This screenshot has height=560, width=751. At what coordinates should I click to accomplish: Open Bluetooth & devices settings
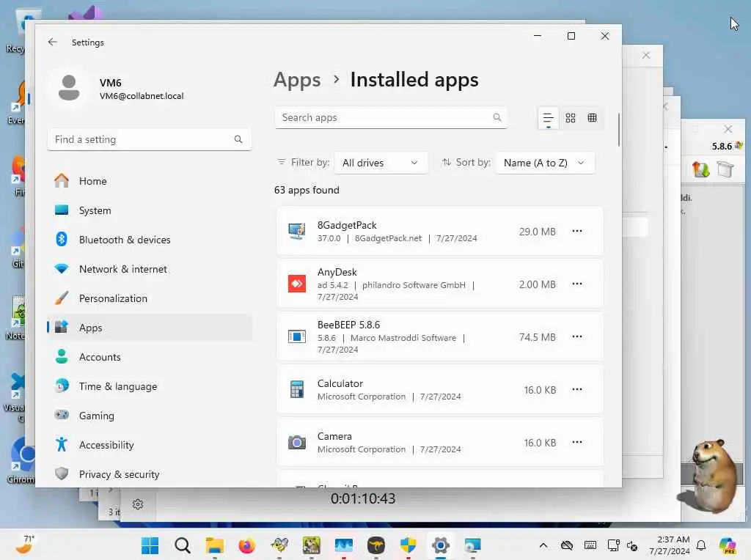[150, 239]
